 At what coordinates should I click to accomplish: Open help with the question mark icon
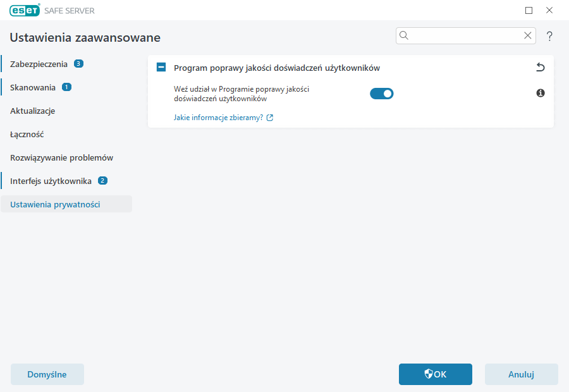tap(549, 36)
